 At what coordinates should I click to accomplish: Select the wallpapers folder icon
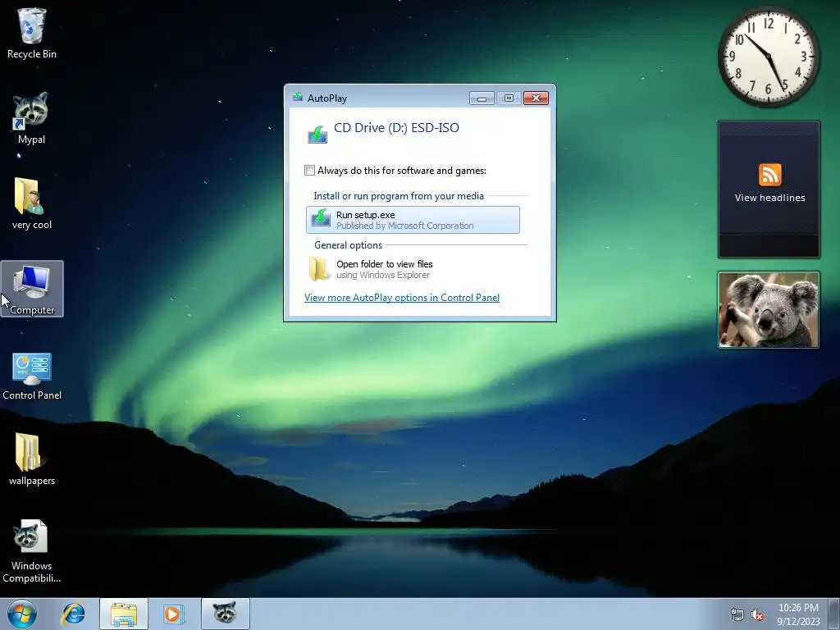[x=32, y=459]
